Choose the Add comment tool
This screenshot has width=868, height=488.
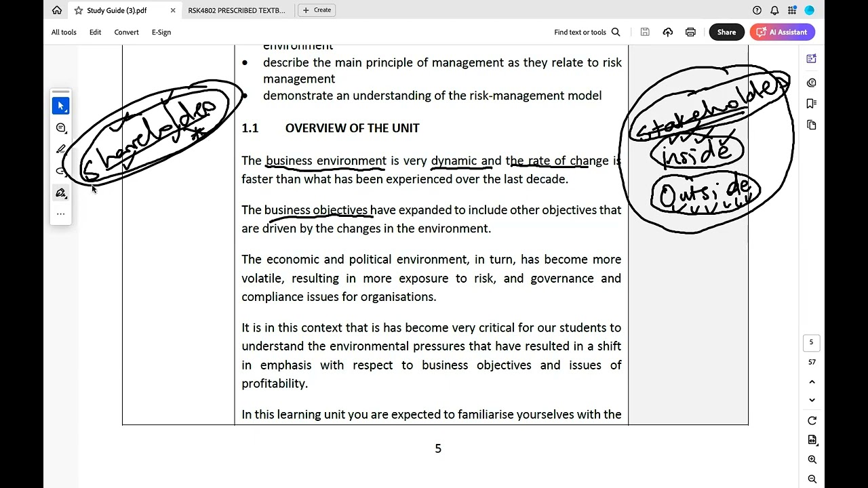(x=60, y=127)
